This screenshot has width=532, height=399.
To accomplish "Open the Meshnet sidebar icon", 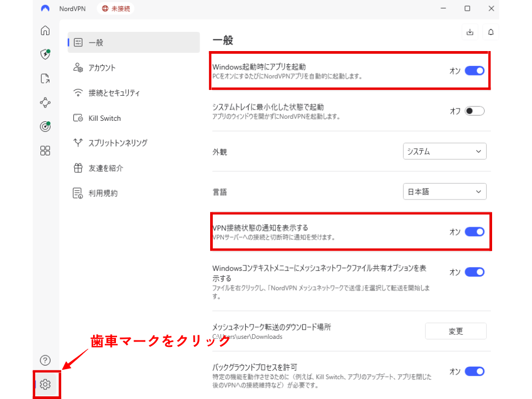I will 45,103.
